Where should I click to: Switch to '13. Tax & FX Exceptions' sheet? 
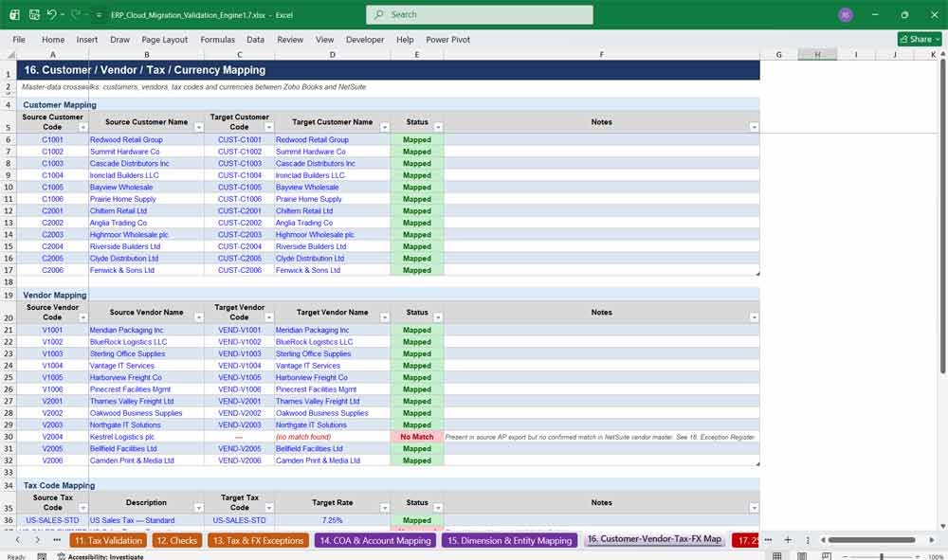pos(258,541)
